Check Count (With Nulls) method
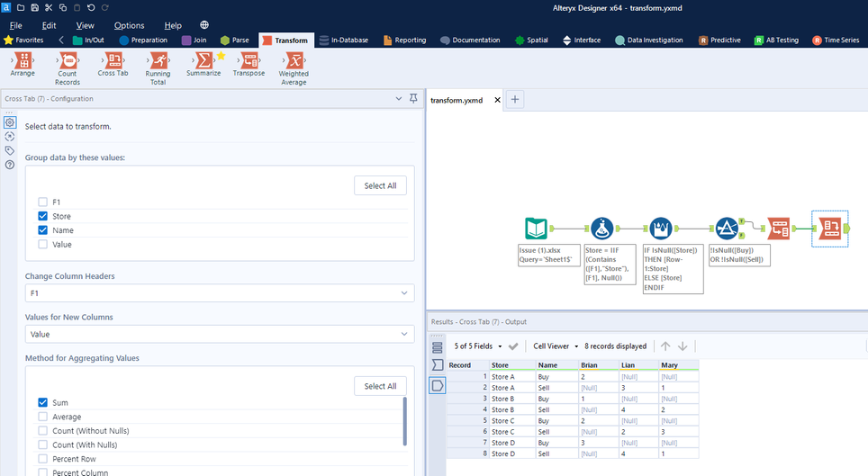The image size is (868, 476). coord(42,445)
